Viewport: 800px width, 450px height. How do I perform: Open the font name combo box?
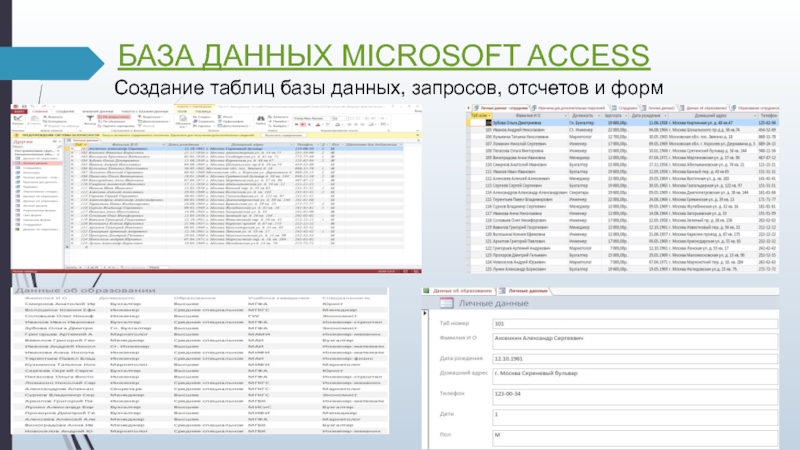312,118
